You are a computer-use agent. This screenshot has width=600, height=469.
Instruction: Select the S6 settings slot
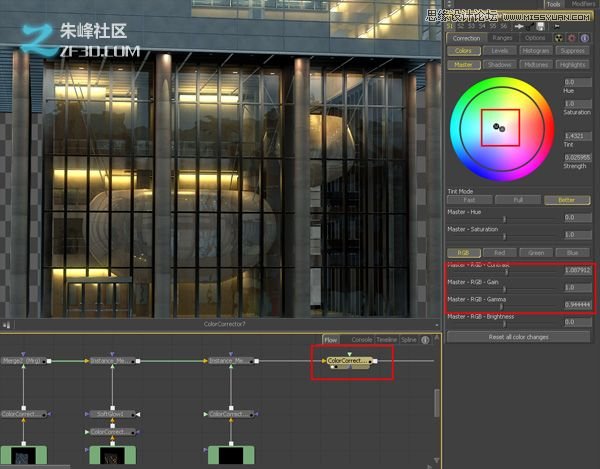503,26
